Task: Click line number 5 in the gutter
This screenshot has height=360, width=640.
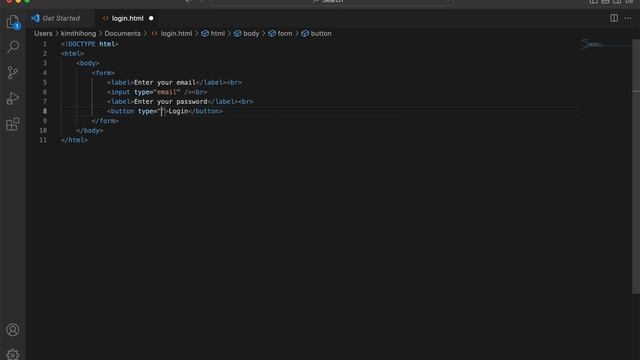Action: pos(45,82)
